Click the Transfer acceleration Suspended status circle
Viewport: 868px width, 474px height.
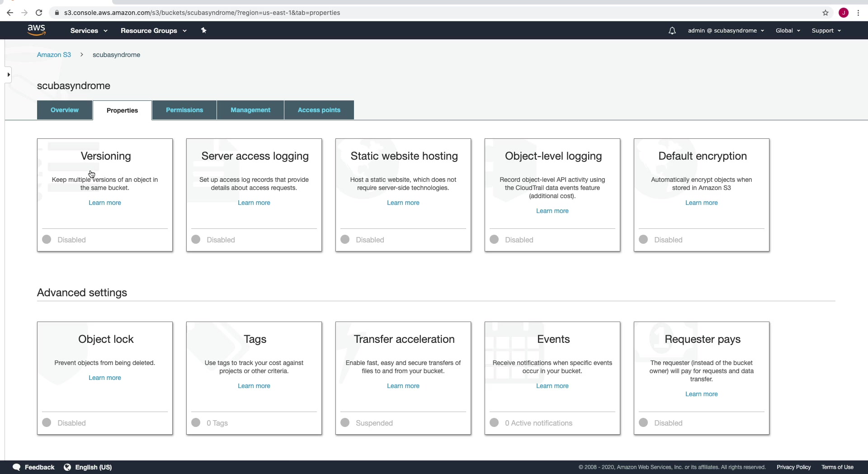tap(345, 422)
